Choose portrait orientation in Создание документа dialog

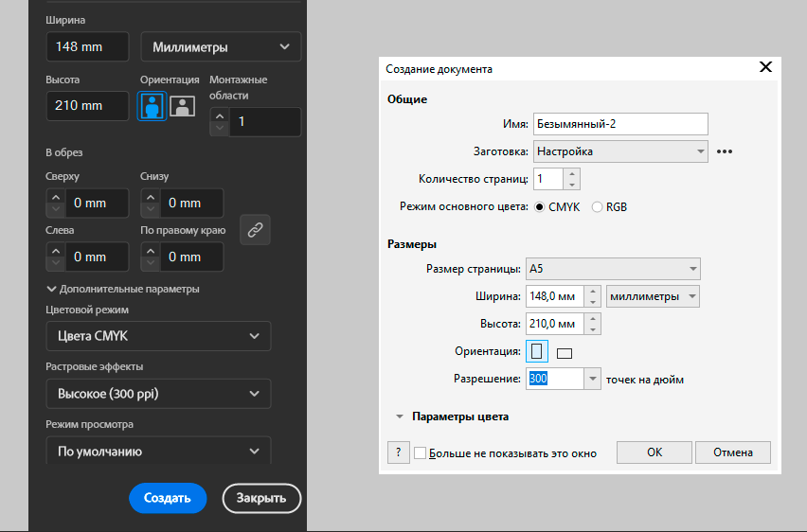[538, 352]
